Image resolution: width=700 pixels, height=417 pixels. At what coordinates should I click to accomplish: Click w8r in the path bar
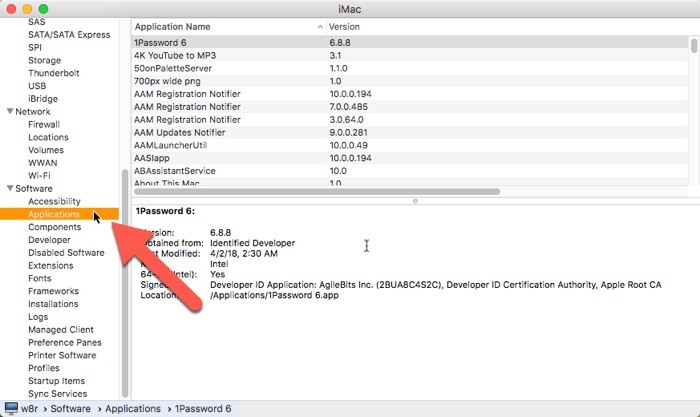coord(29,409)
